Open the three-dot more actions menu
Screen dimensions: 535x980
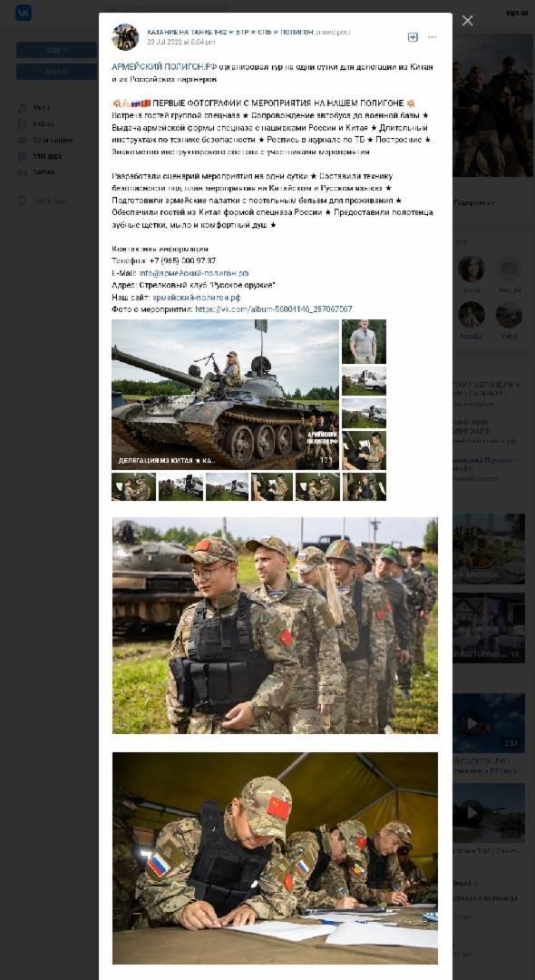[432, 37]
